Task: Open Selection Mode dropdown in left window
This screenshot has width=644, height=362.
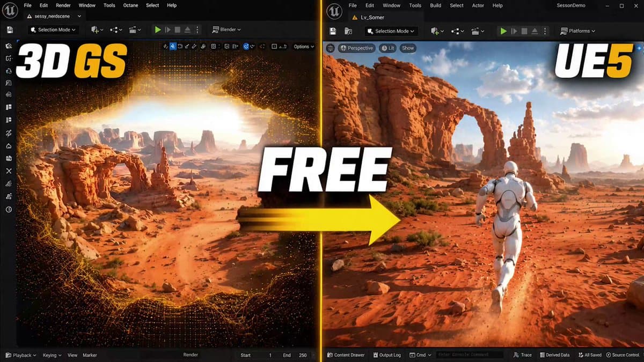Action: 54,30
